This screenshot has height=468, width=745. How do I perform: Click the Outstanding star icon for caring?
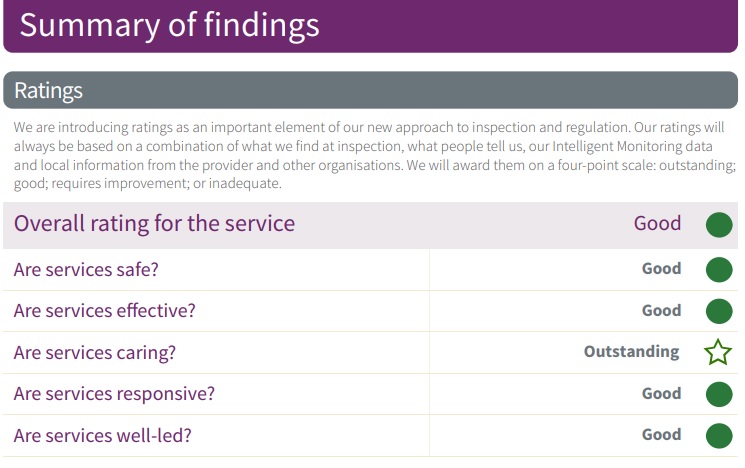pos(718,352)
